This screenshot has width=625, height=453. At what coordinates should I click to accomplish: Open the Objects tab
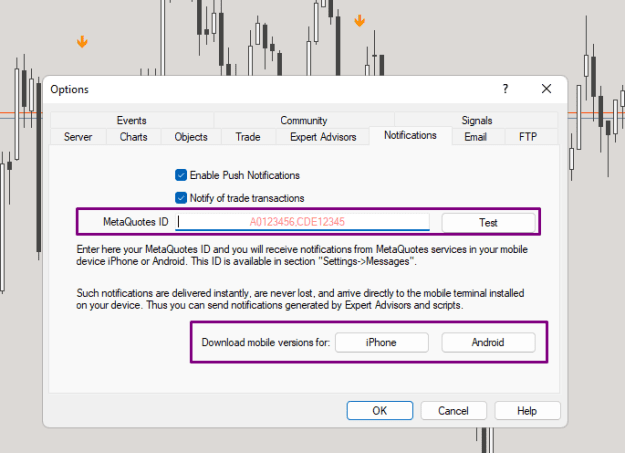(191, 137)
